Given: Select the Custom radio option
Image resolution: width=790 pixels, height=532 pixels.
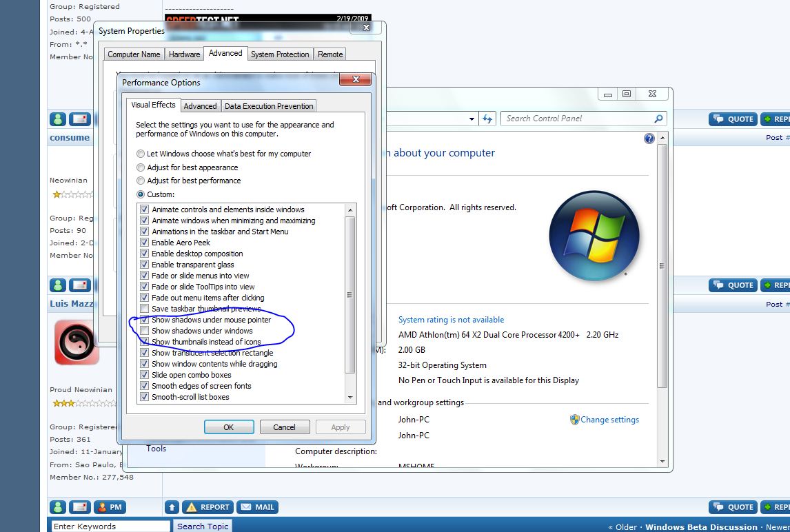Looking at the screenshot, I should pos(141,194).
